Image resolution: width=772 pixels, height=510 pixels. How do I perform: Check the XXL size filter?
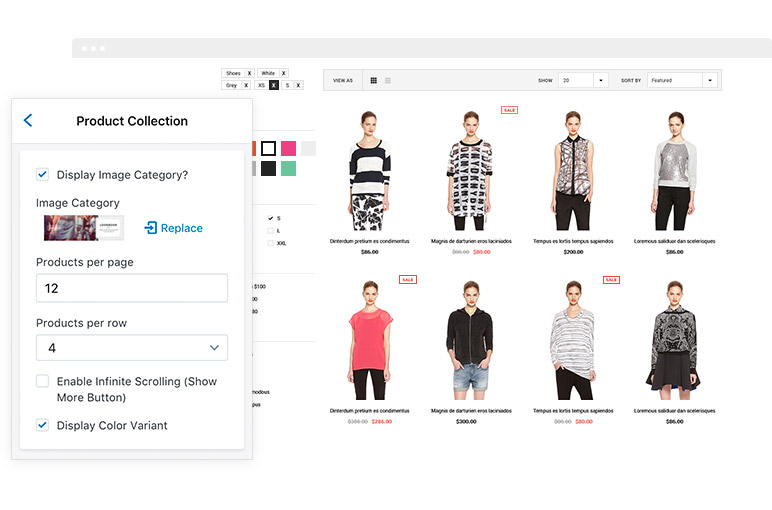click(x=270, y=243)
